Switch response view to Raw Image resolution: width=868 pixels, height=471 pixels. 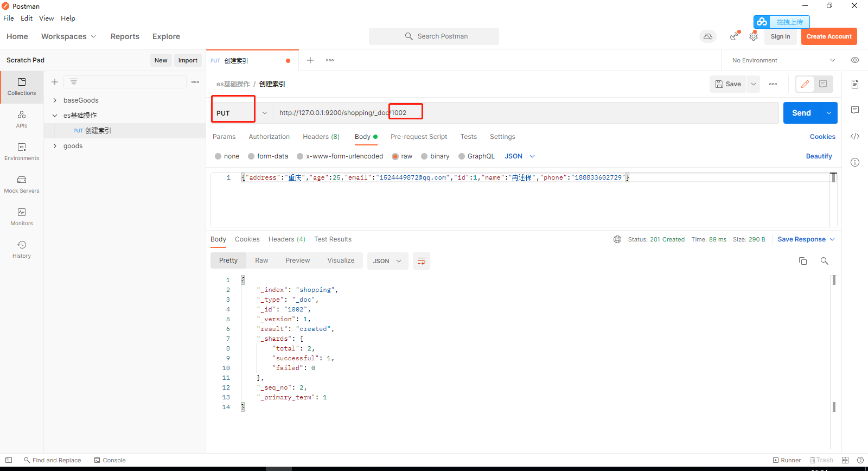tap(261, 260)
